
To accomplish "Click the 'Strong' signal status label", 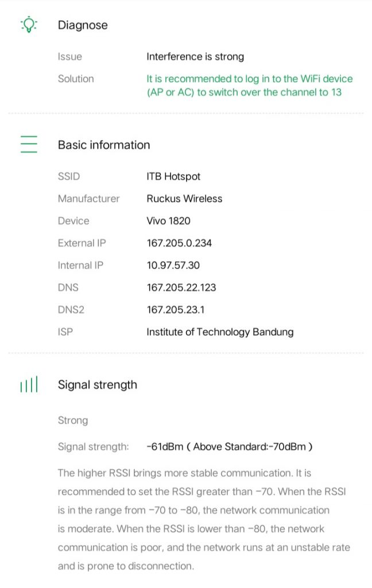I will [x=73, y=420].
